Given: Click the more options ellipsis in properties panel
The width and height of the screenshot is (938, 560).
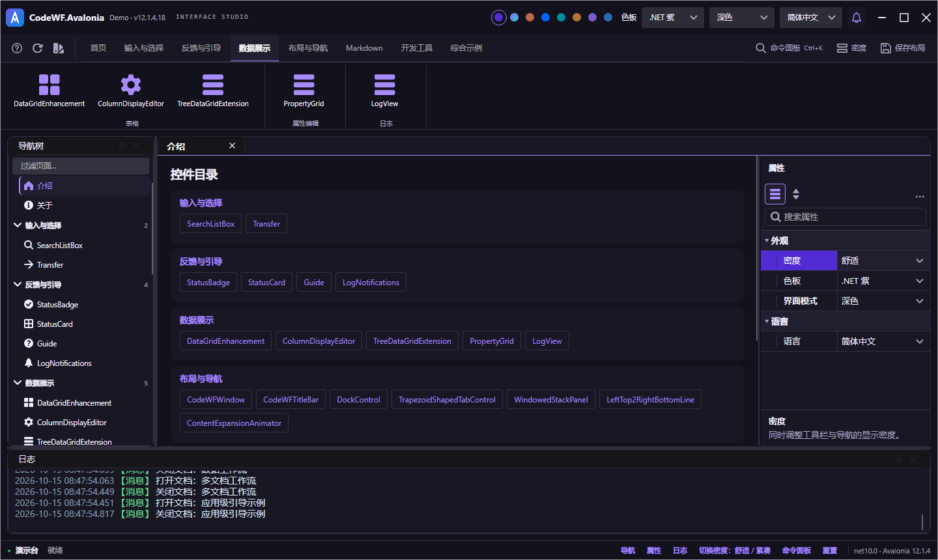Looking at the screenshot, I should click(x=920, y=196).
